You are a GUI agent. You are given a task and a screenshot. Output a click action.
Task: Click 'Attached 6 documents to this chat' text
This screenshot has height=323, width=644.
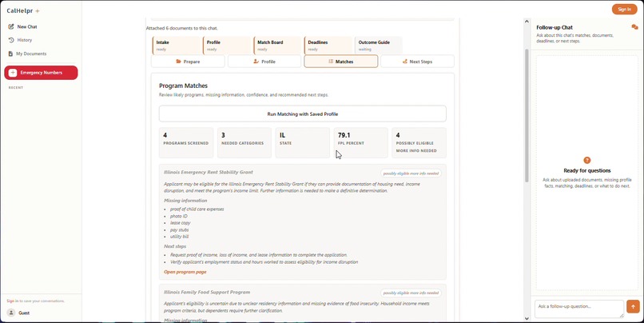[182, 28]
